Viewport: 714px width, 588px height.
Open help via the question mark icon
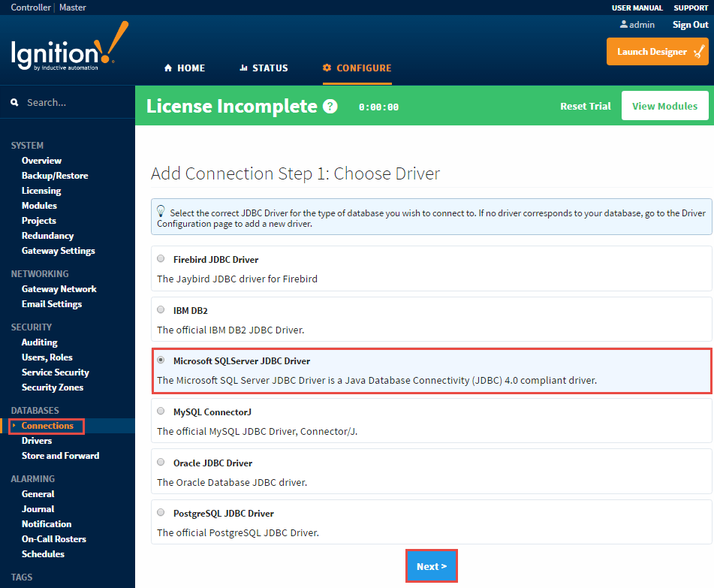point(330,106)
